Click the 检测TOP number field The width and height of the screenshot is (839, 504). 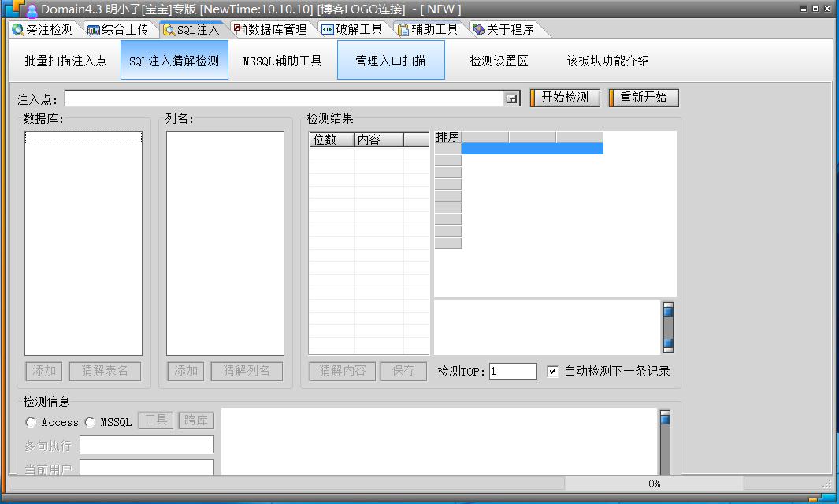pos(513,371)
